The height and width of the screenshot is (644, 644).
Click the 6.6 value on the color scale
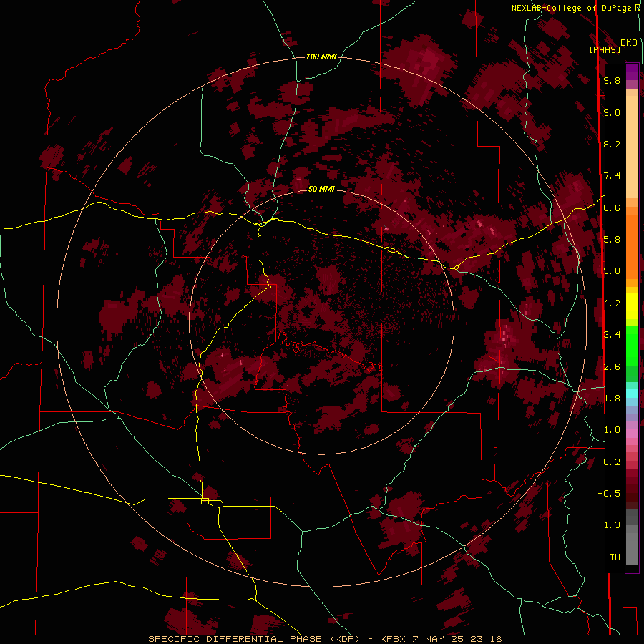tap(612, 208)
